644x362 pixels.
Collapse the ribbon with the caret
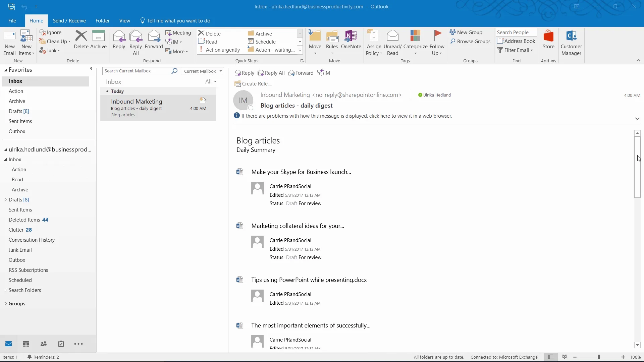tap(638, 61)
